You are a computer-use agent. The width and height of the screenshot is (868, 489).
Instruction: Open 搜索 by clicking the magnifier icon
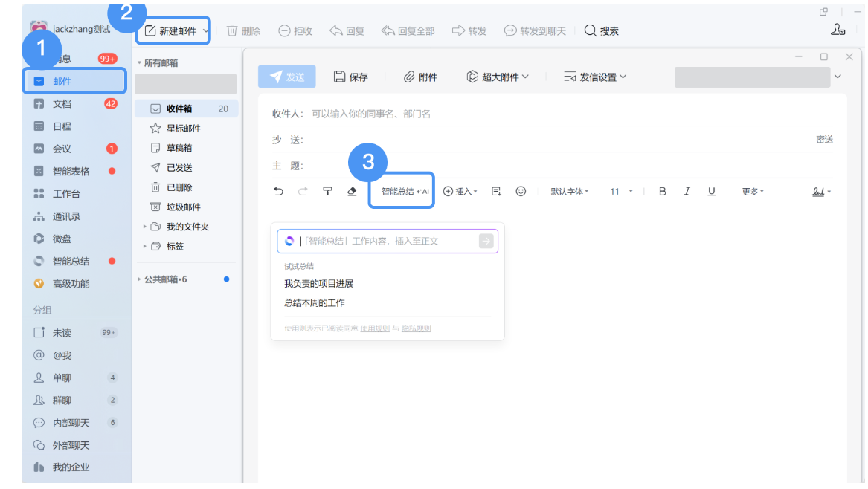590,30
